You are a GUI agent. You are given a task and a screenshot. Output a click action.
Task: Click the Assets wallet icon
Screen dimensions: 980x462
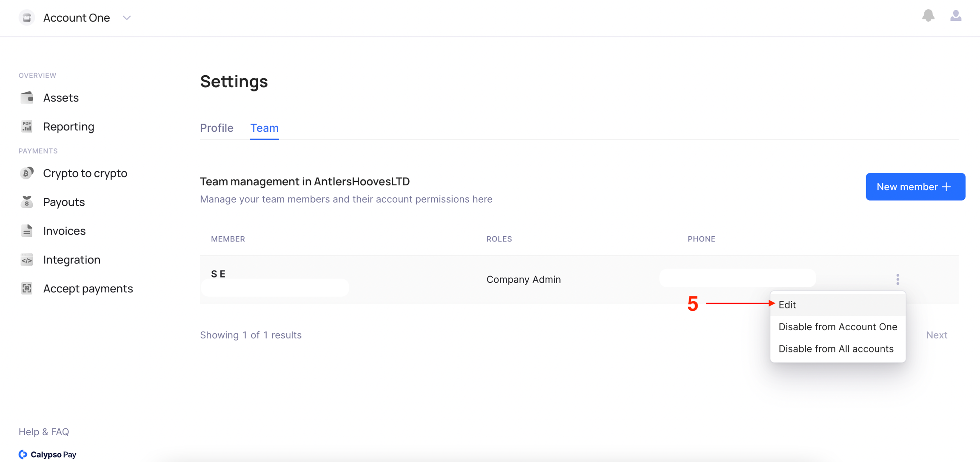pos(27,98)
